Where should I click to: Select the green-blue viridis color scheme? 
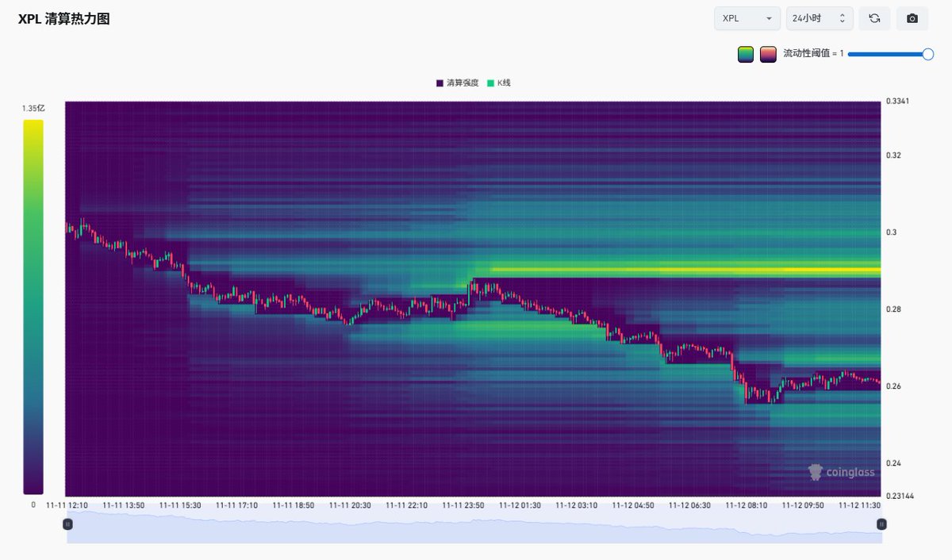tap(745, 54)
